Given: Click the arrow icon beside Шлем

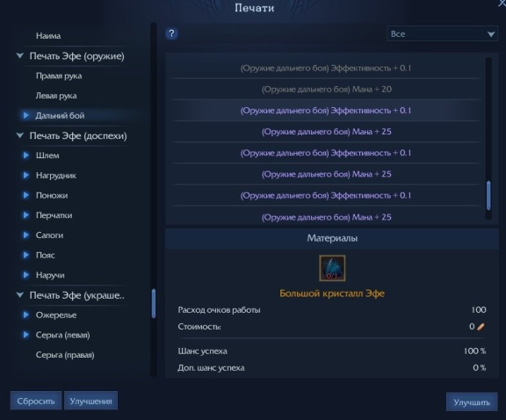Looking at the screenshot, I should 25,156.
